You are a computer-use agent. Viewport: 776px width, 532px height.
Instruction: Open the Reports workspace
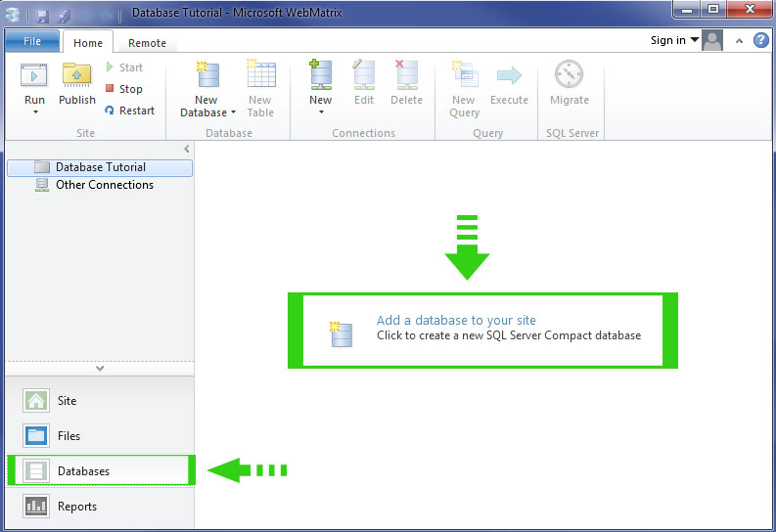100,507
